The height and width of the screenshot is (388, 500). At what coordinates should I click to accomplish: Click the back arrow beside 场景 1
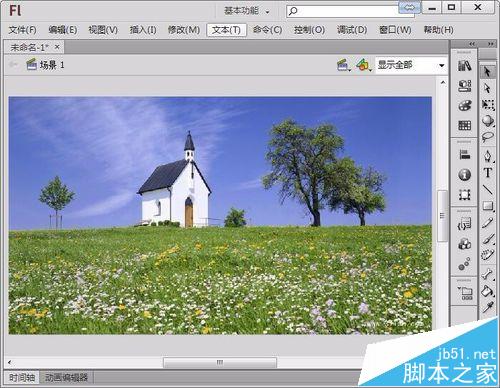click(14, 64)
